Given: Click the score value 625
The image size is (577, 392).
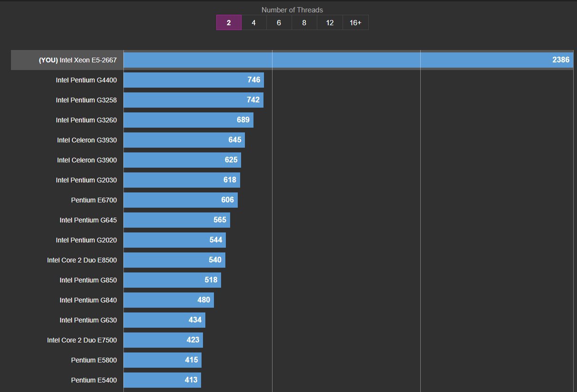Looking at the screenshot, I should click(231, 160).
